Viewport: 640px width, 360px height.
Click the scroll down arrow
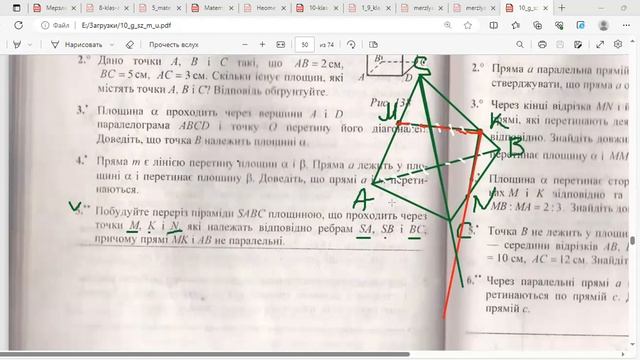[632, 344]
